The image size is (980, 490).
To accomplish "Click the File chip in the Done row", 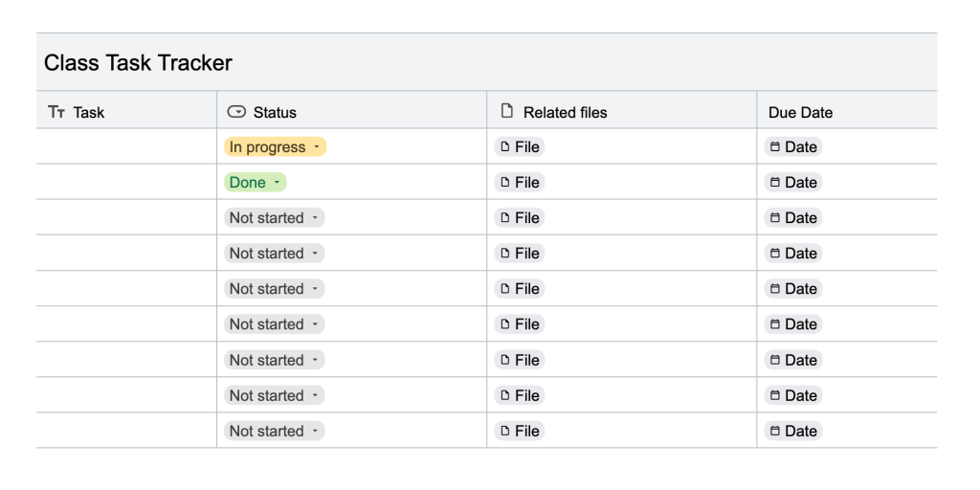I will coord(519,183).
